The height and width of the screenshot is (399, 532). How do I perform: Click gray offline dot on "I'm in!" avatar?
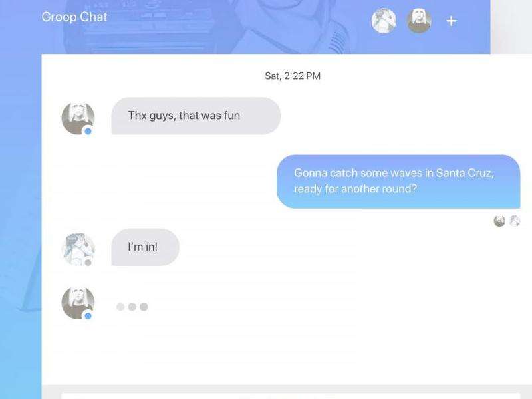point(88,263)
